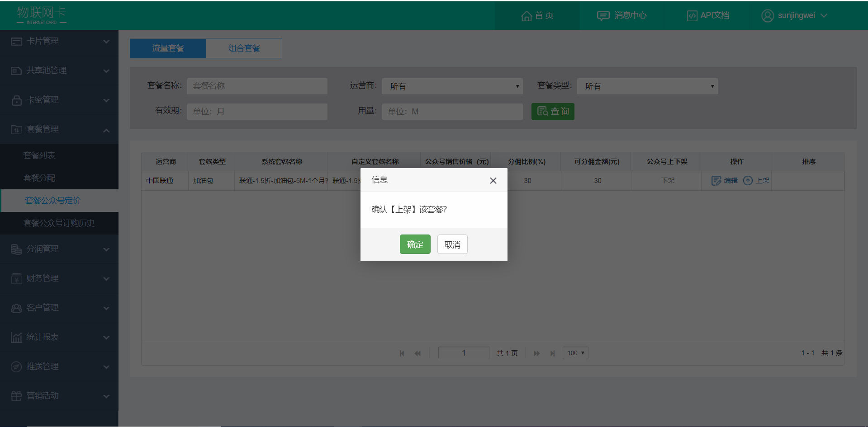Viewport: 868px width, 427px height.
Task: Expand the 财务管理 menu chevron
Action: (106, 279)
